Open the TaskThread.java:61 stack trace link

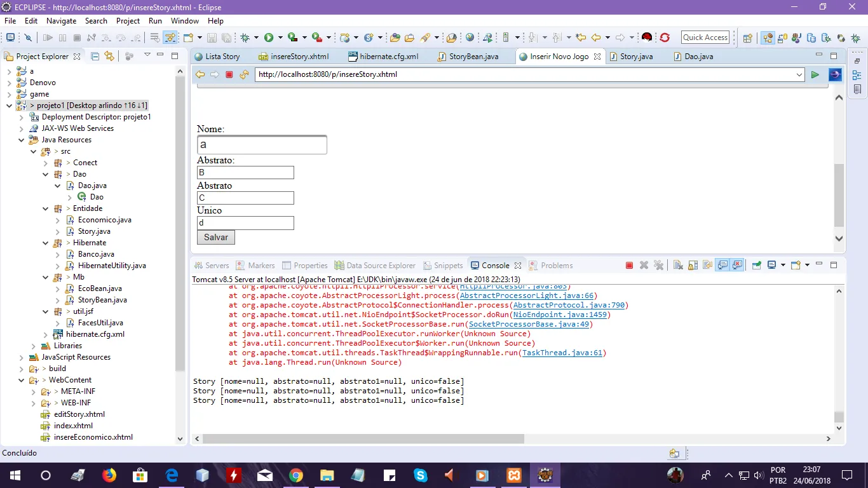(x=562, y=353)
